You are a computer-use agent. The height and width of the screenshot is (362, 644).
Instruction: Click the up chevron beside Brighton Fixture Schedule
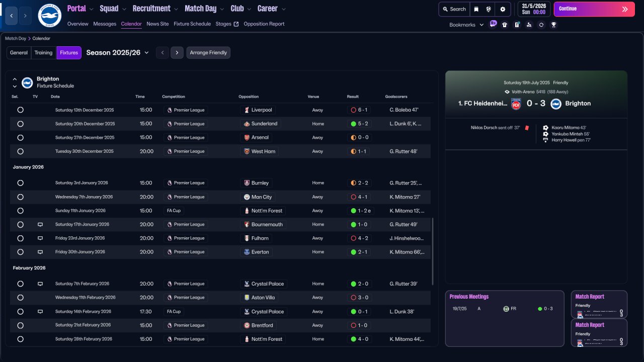[15, 79]
